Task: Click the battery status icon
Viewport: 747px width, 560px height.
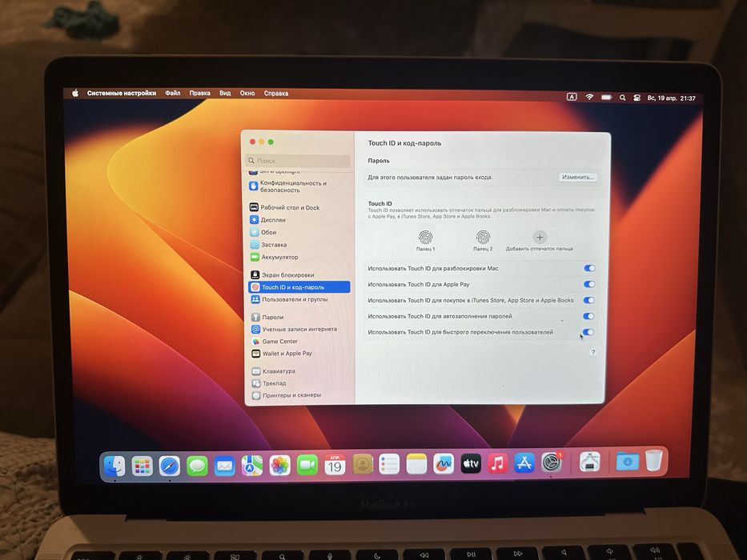Action: pos(606,97)
